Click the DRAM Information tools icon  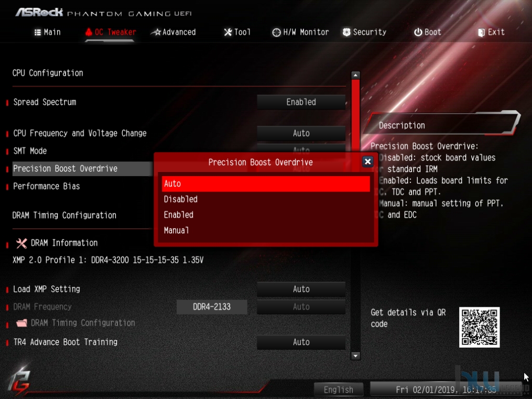tap(21, 243)
